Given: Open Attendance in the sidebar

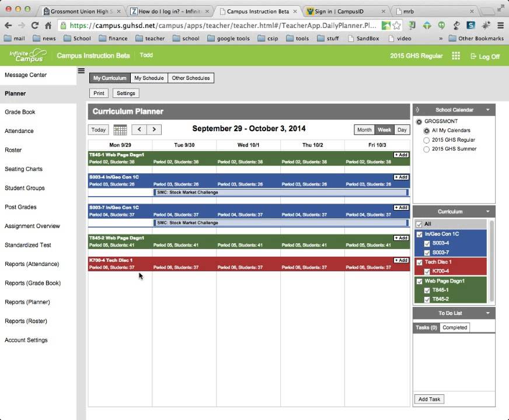Looking at the screenshot, I should pos(19,131).
